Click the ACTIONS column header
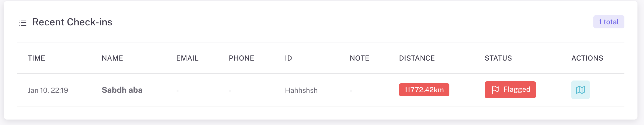644x125 pixels. [587, 58]
